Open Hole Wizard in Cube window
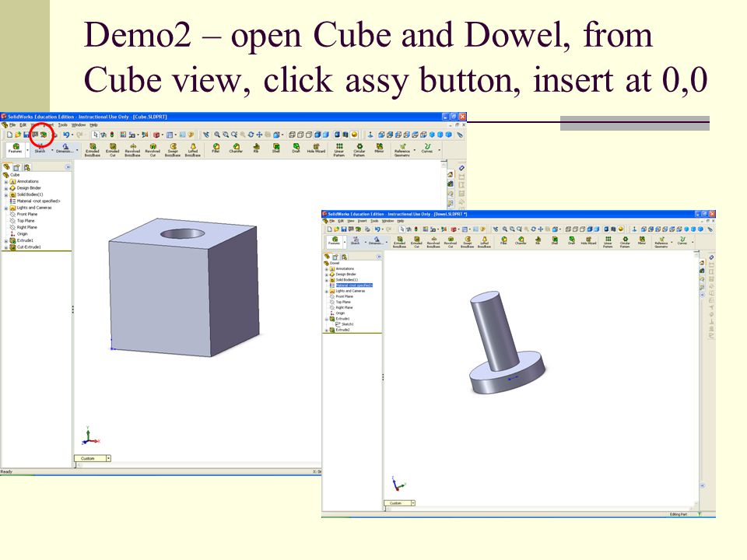The image size is (747, 560). coord(316,148)
